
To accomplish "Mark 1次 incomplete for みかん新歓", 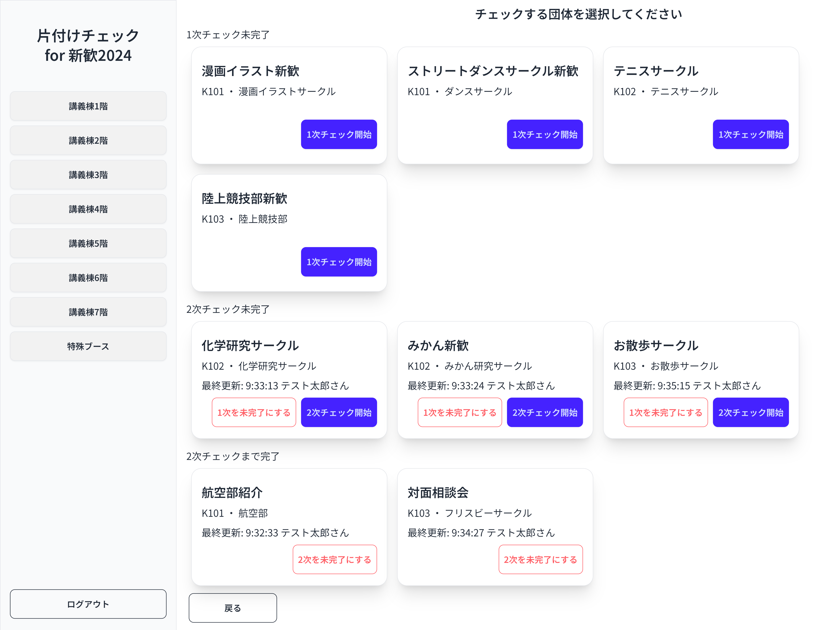I will coord(460,412).
